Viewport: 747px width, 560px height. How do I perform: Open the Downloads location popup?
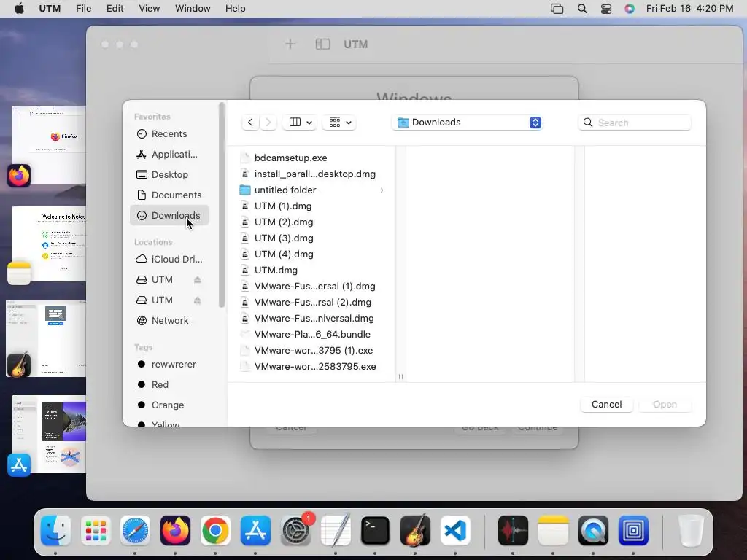pyautogui.click(x=467, y=122)
